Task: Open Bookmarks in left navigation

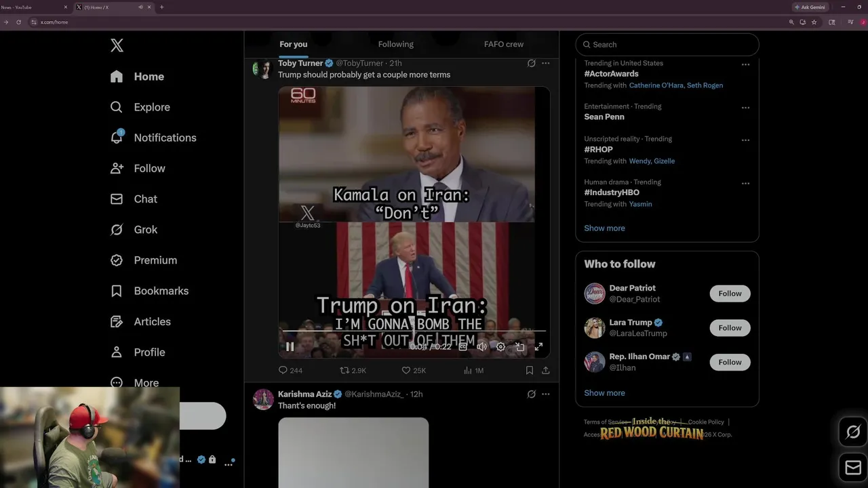Action: point(149,291)
